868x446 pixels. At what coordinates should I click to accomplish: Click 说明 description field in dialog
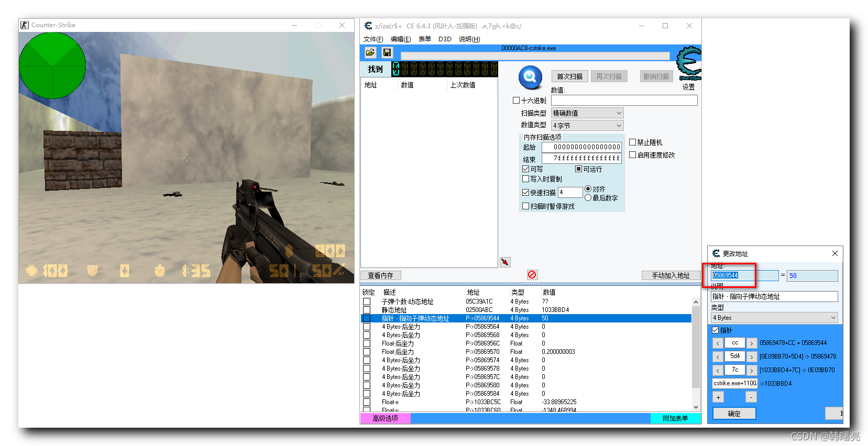[x=774, y=296]
